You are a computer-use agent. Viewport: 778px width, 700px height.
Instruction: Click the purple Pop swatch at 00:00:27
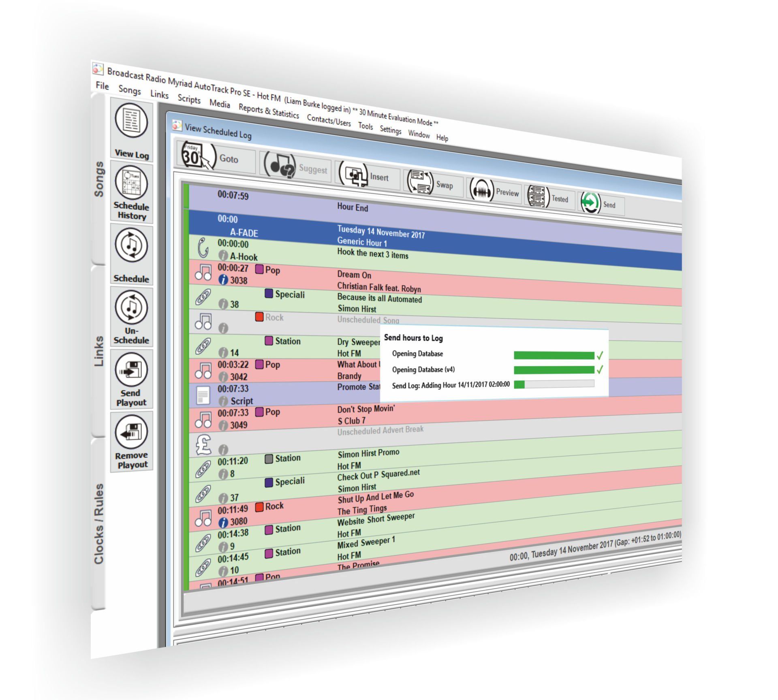[x=259, y=269]
